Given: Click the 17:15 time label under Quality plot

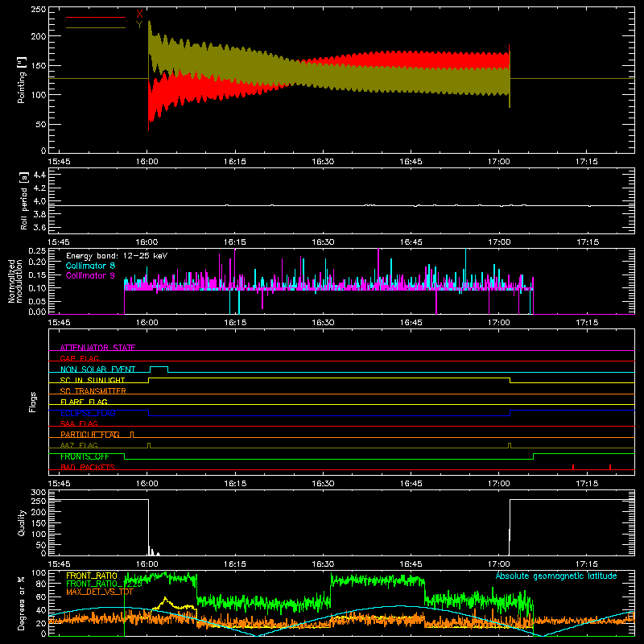Looking at the screenshot, I should pos(587,564).
